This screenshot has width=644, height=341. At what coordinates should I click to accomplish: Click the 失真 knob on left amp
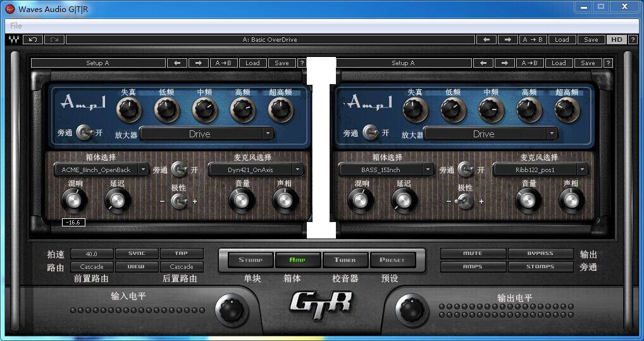(x=129, y=109)
